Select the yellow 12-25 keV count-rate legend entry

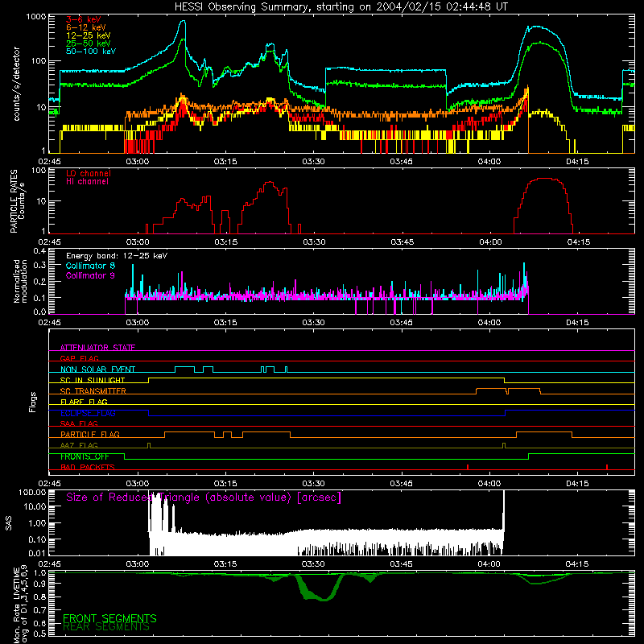tap(89, 35)
